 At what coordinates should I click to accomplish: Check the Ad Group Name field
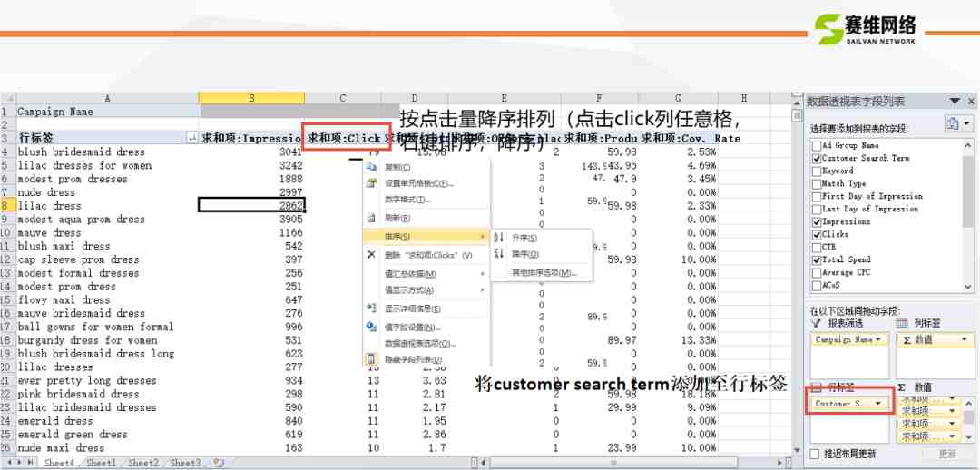[817, 145]
